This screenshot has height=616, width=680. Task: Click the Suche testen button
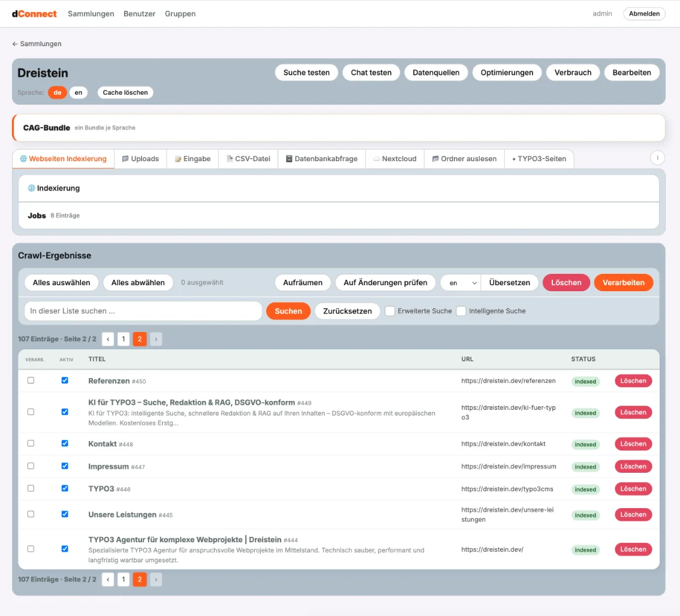pyautogui.click(x=306, y=73)
